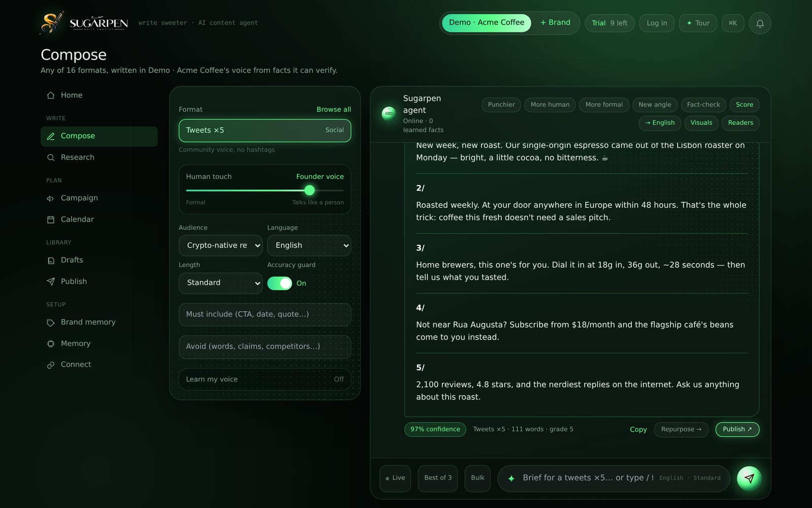Image resolution: width=812 pixels, height=508 pixels.
Task: Click the Memory chip icon
Action: [x=51, y=344]
